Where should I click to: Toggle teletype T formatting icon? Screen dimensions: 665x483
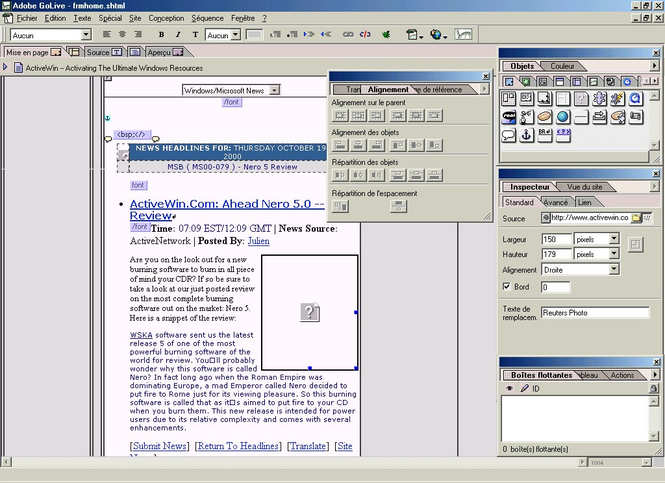(x=195, y=35)
